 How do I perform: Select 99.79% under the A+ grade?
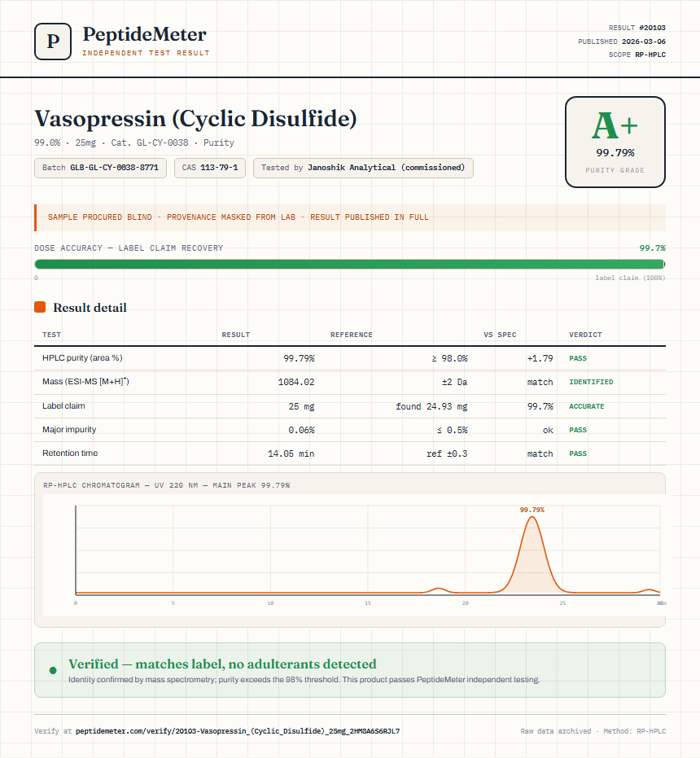615,153
